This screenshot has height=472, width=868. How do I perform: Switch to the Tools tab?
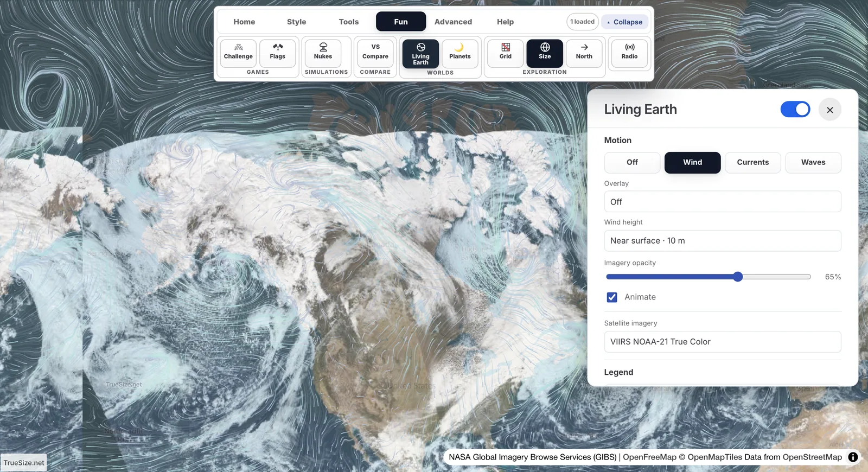349,22
